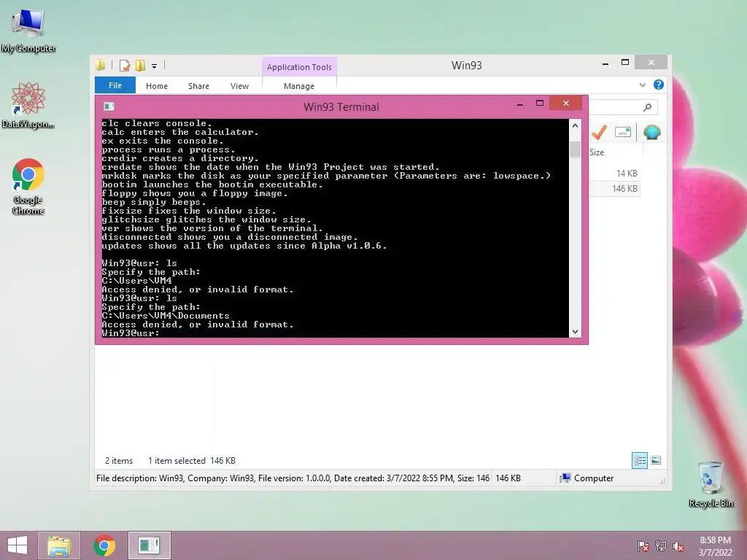Open My Computer desktop icon
This screenshot has height=560, width=747.
tap(28, 29)
